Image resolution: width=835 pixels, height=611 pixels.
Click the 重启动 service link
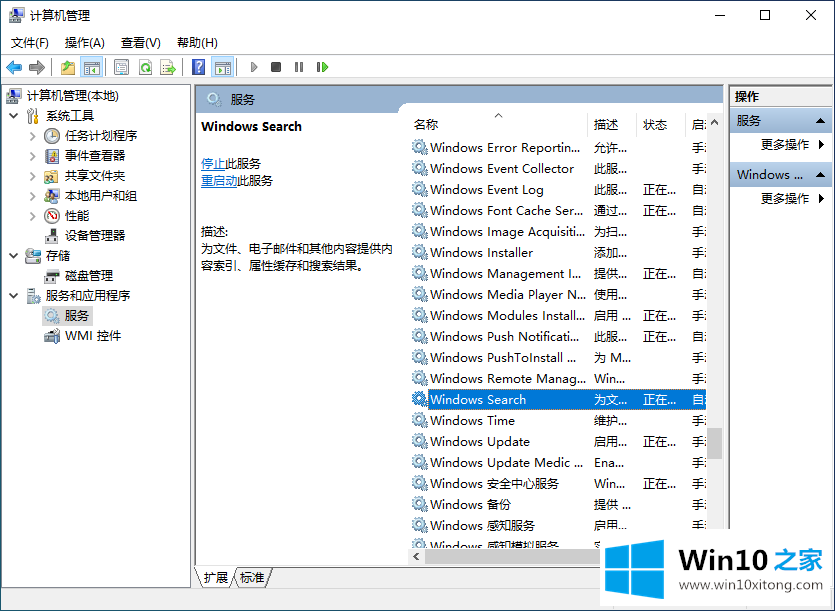218,181
